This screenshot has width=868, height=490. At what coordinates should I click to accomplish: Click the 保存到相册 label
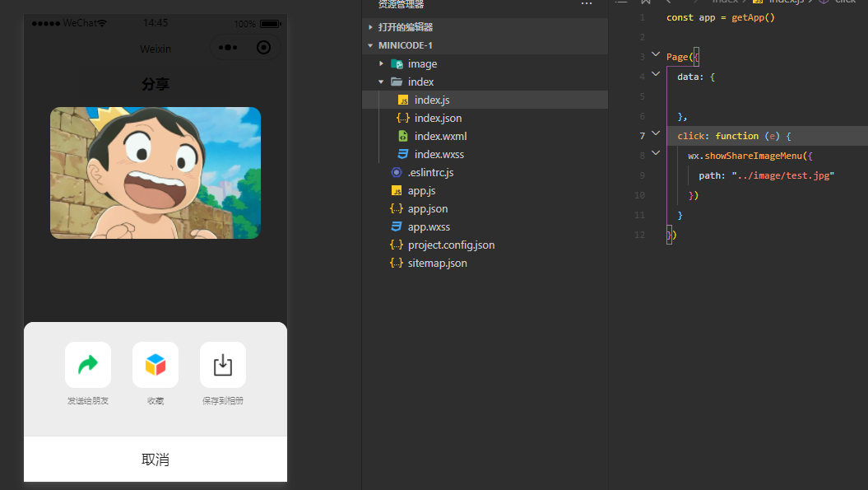point(223,401)
